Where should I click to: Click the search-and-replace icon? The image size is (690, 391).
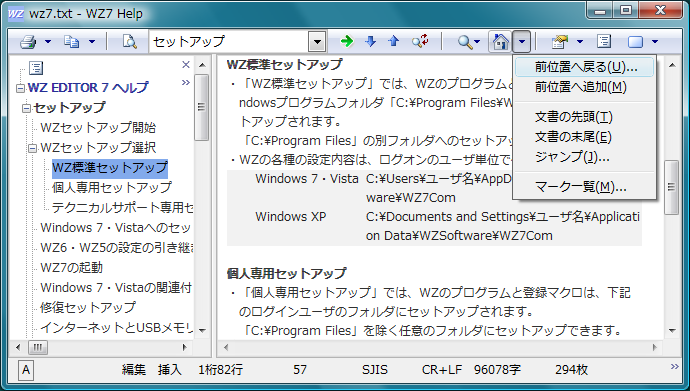pyautogui.click(x=420, y=41)
